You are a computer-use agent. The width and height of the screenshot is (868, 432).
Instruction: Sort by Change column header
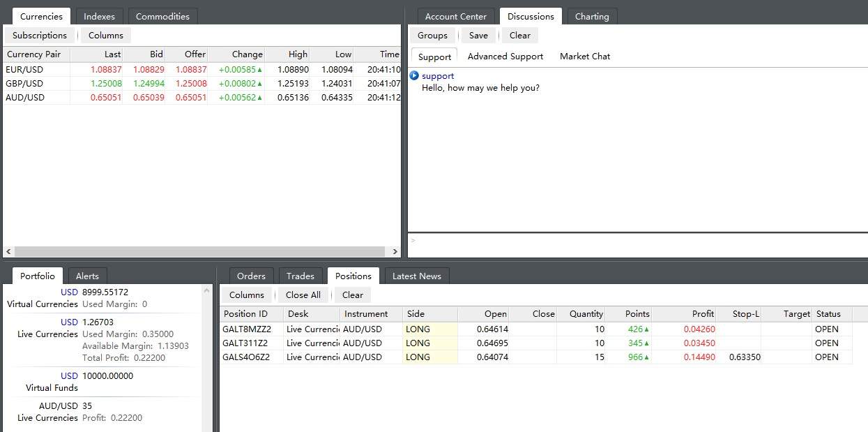[x=236, y=54]
